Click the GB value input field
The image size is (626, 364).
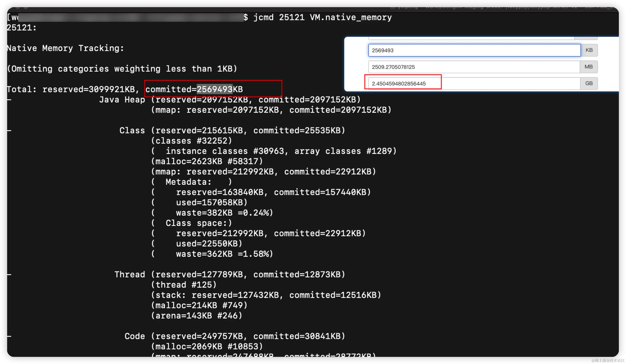pos(474,83)
